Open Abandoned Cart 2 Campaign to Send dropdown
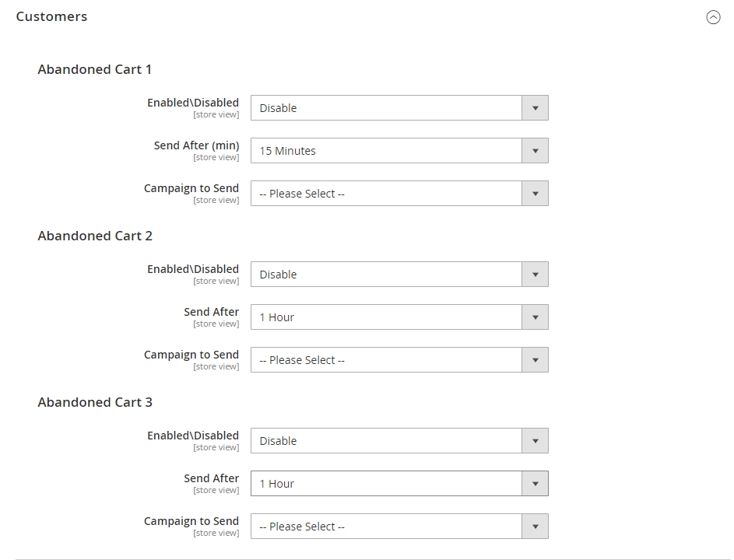The image size is (734, 560). tap(386, 360)
